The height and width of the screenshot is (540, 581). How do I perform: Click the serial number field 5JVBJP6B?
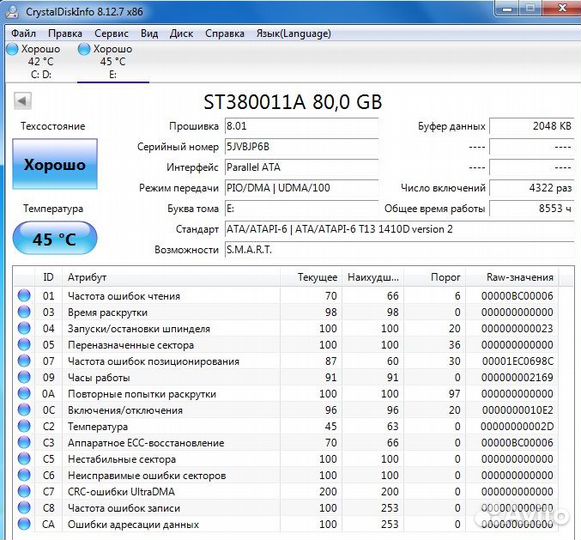pos(301,147)
